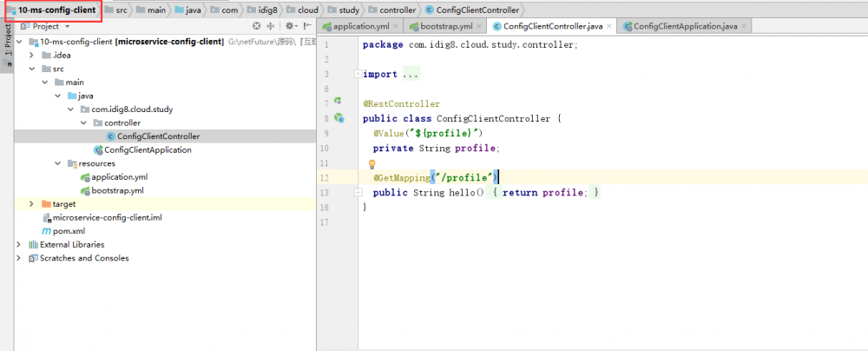Expand the folded import block
The width and height of the screenshot is (868, 351).
(357, 74)
